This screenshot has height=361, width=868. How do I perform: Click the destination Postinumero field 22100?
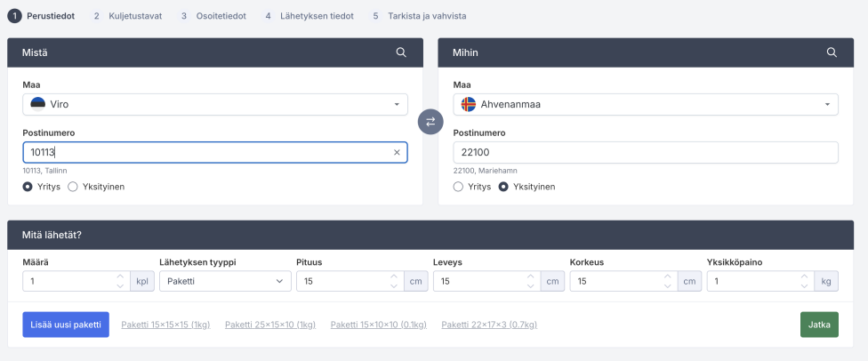pyautogui.click(x=645, y=153)
